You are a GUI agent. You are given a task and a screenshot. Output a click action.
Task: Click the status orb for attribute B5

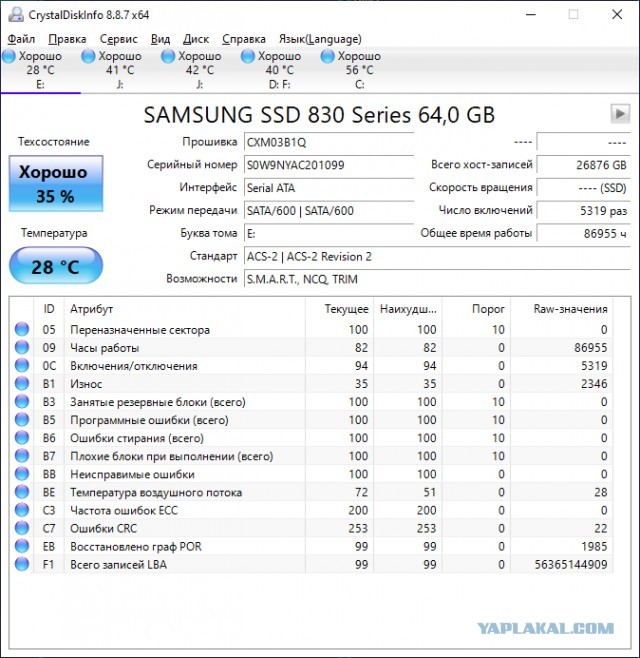click(22, 420)
